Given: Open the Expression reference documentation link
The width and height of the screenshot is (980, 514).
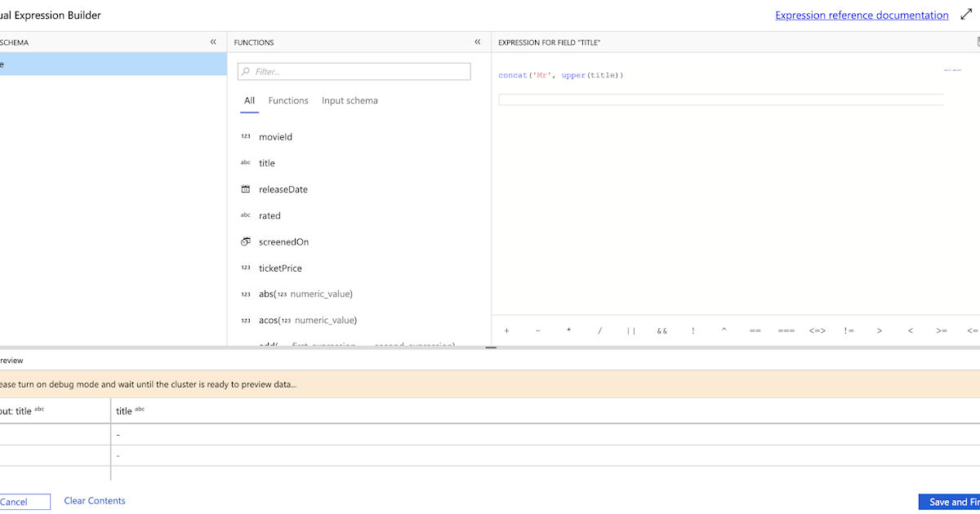Looking at the screenshot, I should tap(862, 15).
